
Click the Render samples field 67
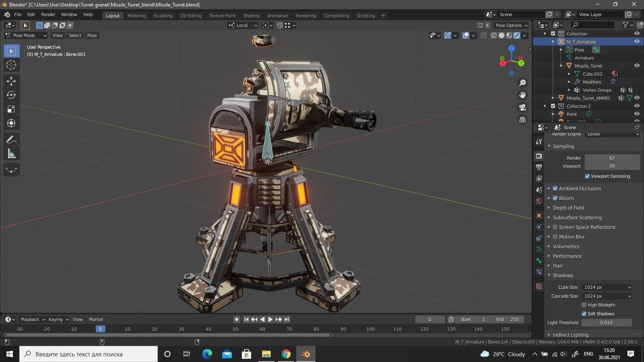(612, 158)
